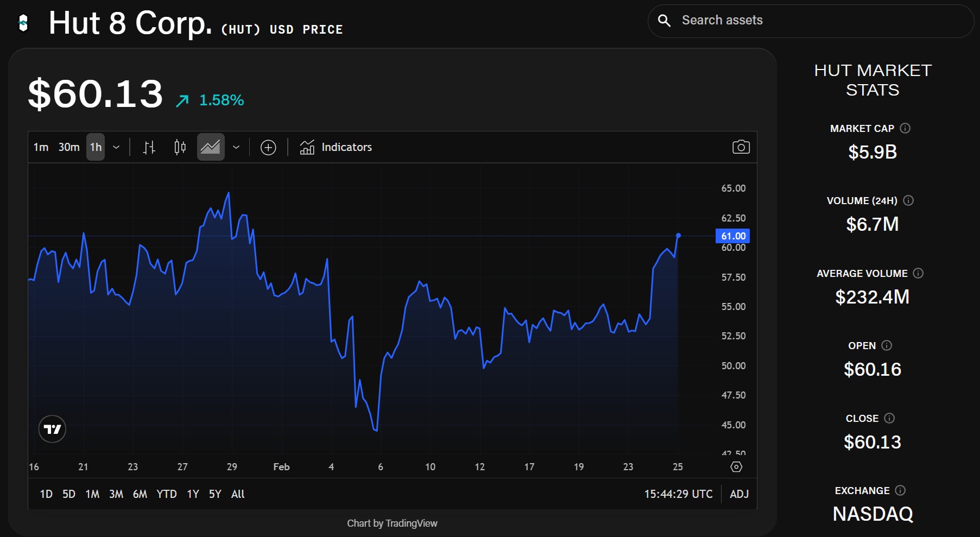Switch to 30m interval
The image size is (980, 537).
[x=69, y=147]
